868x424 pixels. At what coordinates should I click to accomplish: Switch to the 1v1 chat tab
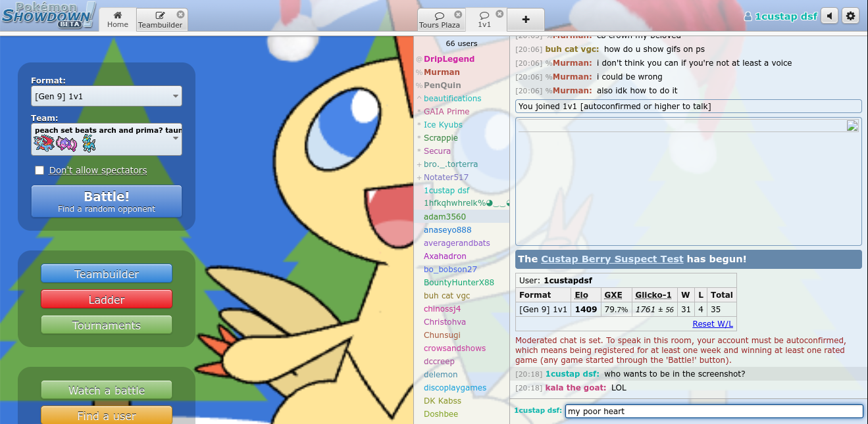485,20
